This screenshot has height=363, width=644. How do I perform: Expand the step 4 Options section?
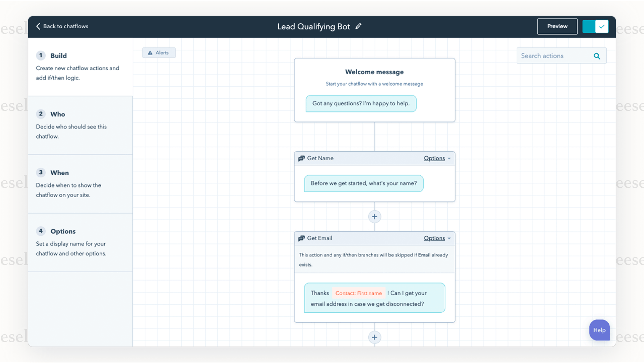[62, 231]
